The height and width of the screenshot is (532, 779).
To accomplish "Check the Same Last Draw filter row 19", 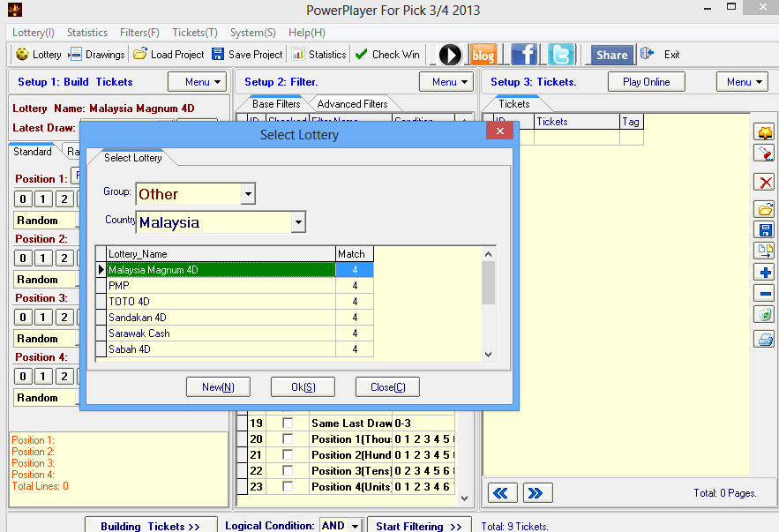I will 288,423.
